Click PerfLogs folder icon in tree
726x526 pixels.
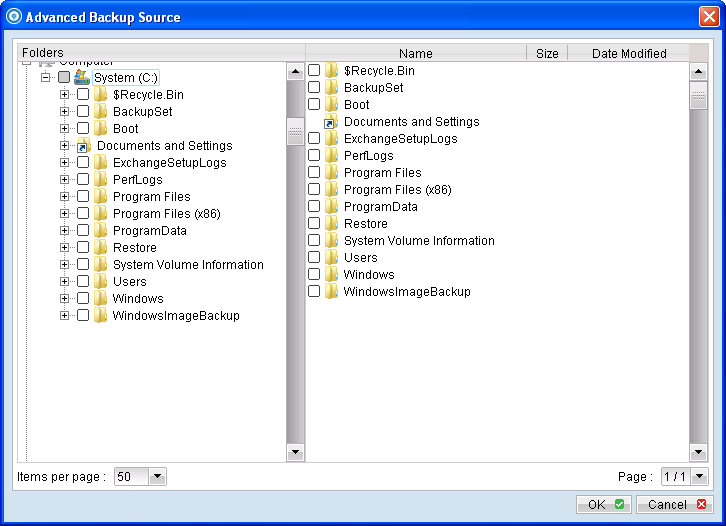tap(100, 179)
